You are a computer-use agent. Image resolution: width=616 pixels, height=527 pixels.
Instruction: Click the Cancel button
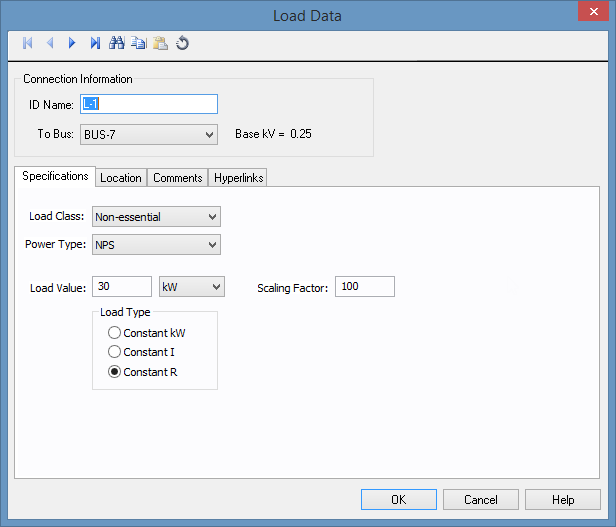[481, 499]
